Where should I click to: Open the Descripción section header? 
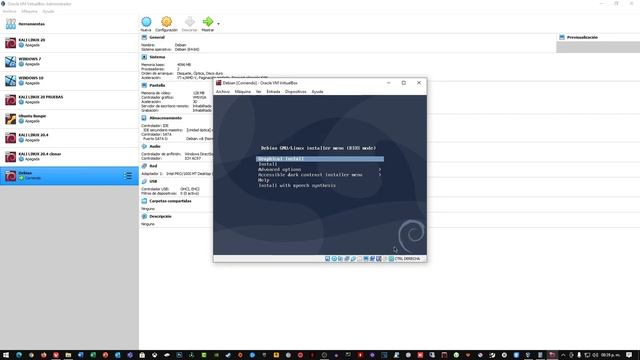[160, 216]
